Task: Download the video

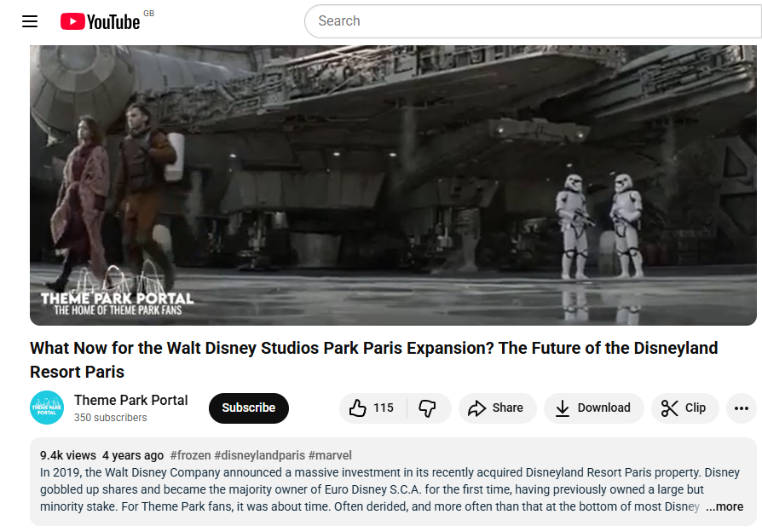Action: click(592, 408)
